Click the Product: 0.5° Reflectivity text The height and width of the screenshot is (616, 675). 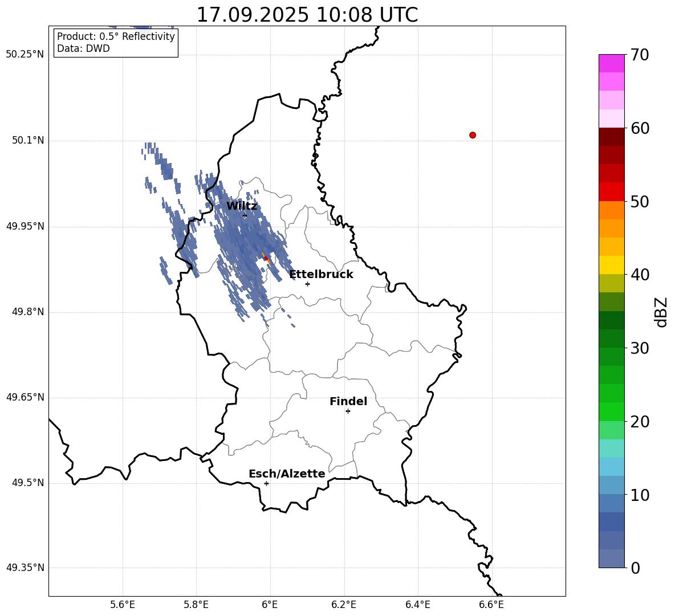pyautogui.click(x=116, y=36)
